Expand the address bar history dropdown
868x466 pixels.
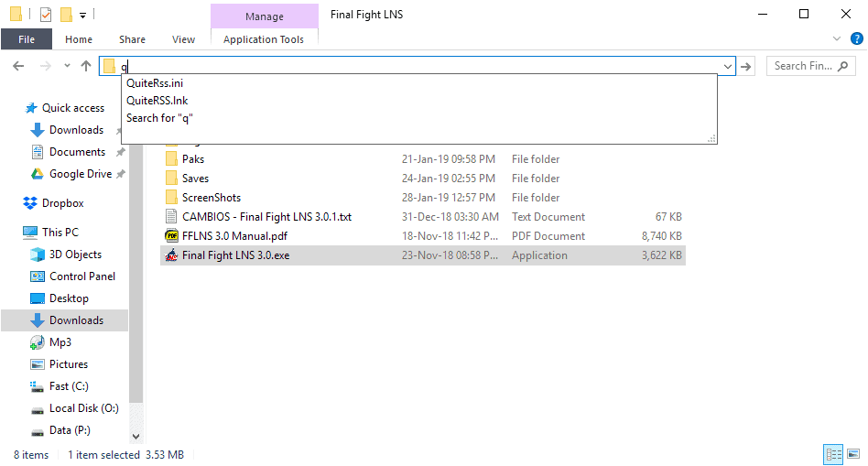click(x=727, y=67)
